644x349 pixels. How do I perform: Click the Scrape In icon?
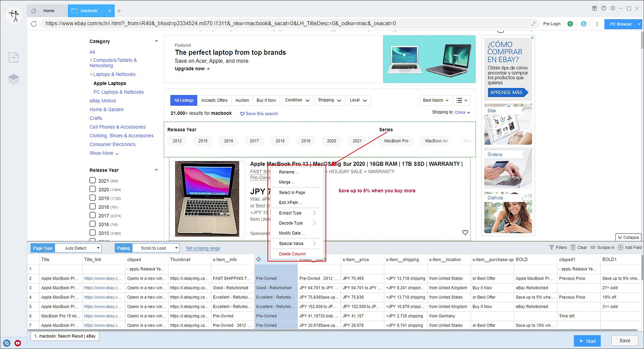(x=594, y=248)
